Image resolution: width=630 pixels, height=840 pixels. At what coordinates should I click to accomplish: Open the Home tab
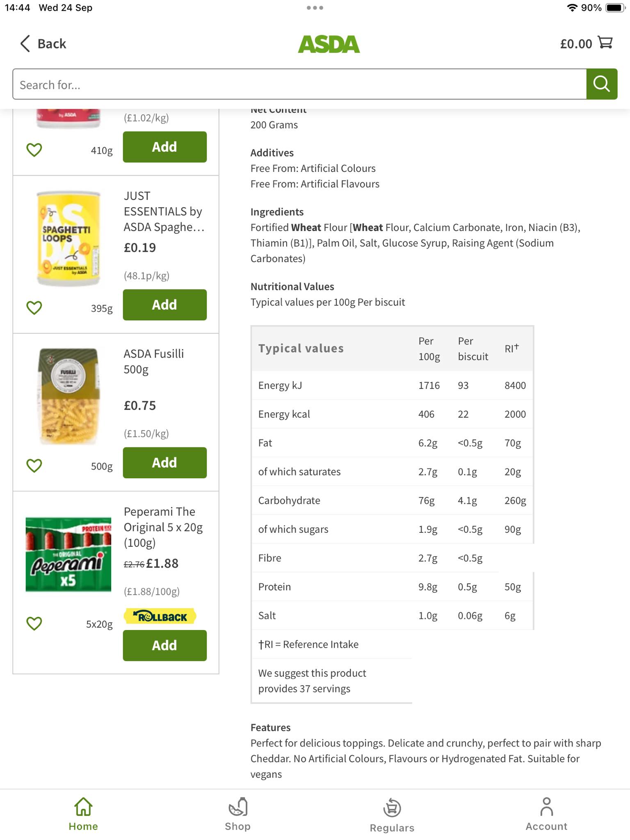[83, 814]
